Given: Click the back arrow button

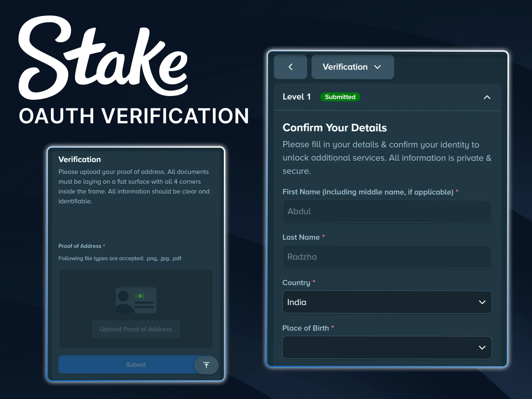Looking at the screenshot, I should coord(290,67).
